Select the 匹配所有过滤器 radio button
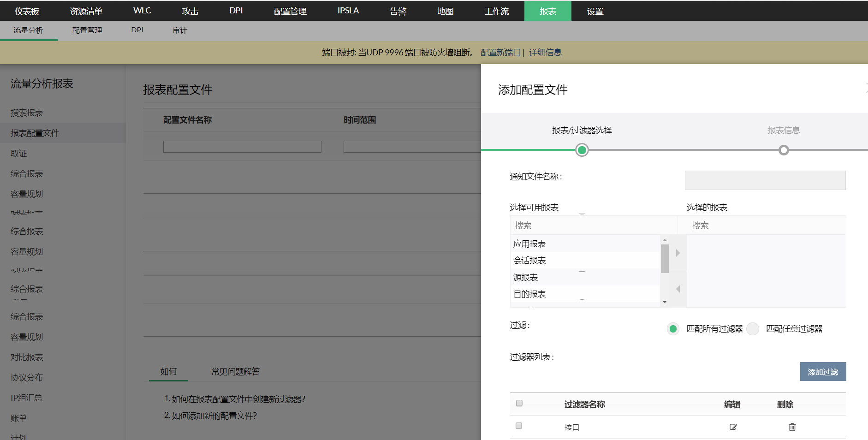The width and height of the screenshot is (868, 440). coord(673,329)
